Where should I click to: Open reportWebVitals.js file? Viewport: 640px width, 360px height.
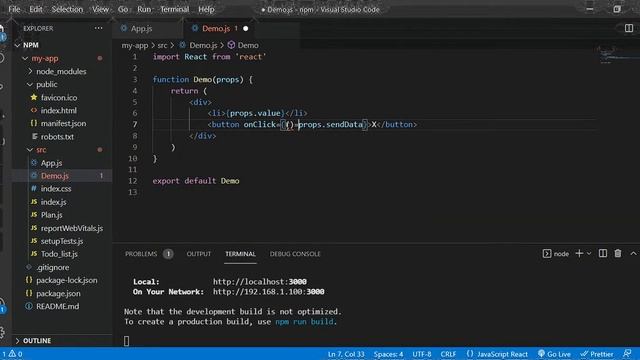[72, 228]
